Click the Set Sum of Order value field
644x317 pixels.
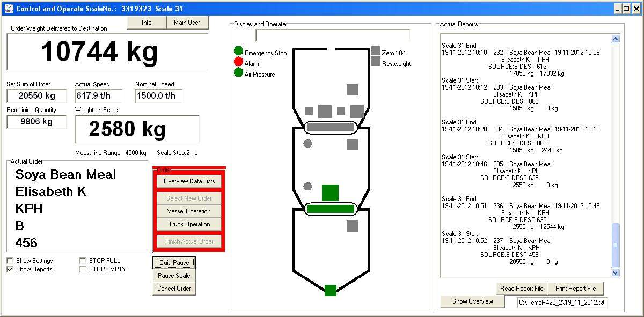[x=36, y=96]
